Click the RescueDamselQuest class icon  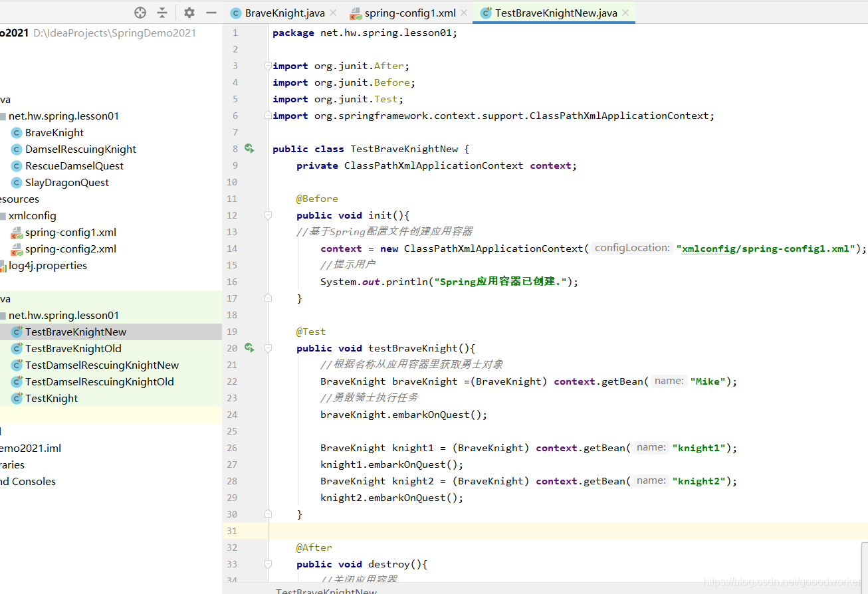coord(17,166)
